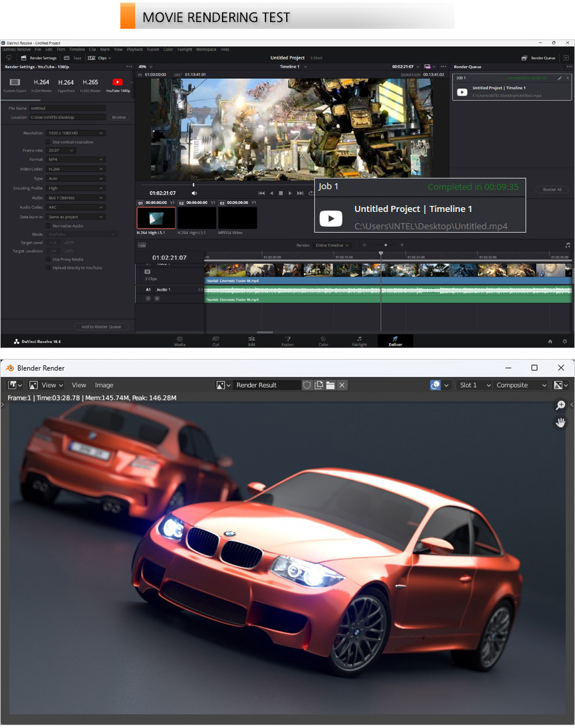Solo the Audio 1 track
Viewport: 575px width, 728px height.
[148, 298]
